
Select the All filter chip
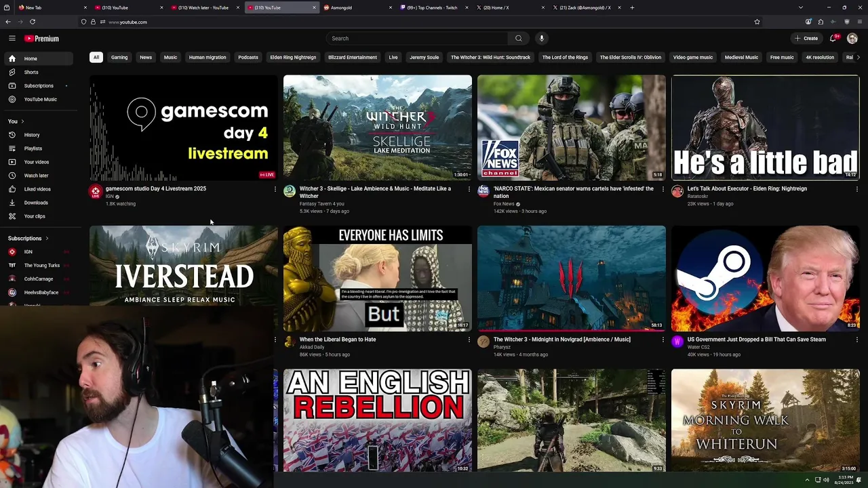click(x=96, y=58)
